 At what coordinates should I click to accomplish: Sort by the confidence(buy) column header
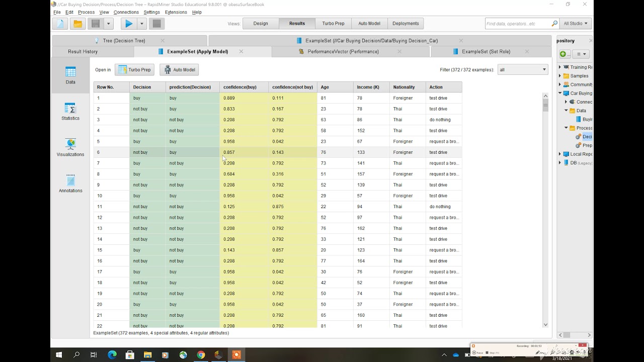point(244,87)
